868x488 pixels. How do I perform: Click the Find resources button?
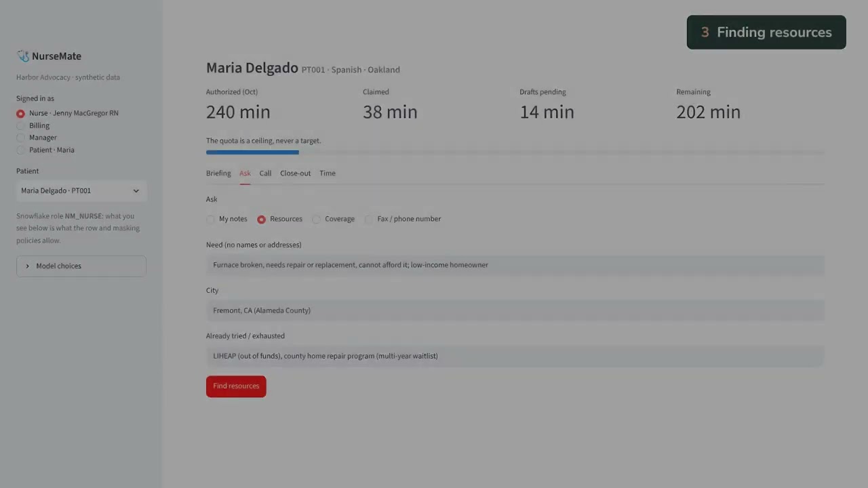pyautogui.click(x=236, y=386)
